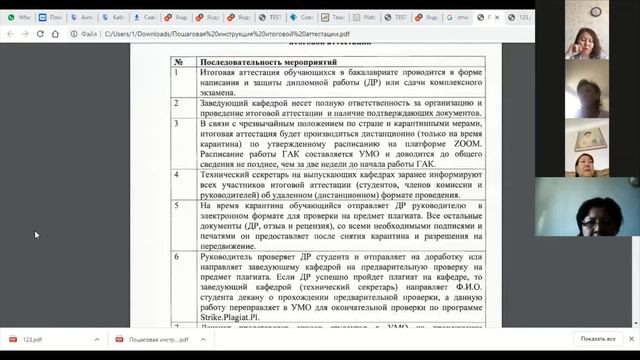Click PDF icon of Пошаговая инстр download

pos(119,340)
